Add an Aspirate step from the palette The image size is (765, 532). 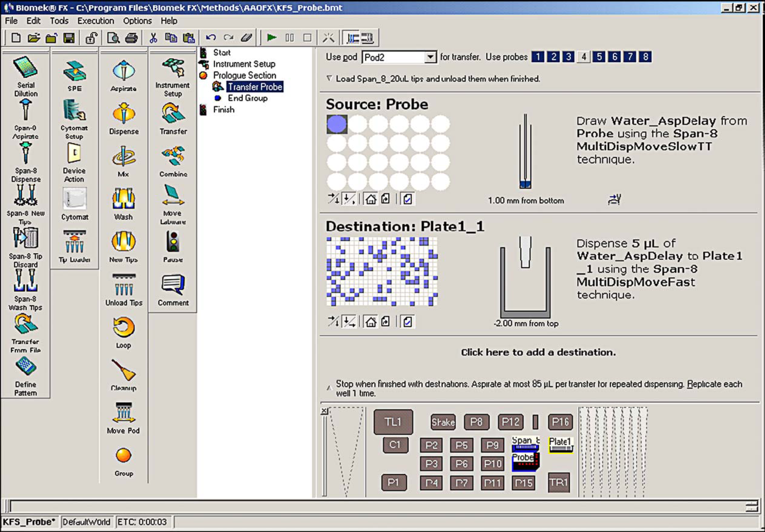tap(123, 76)
